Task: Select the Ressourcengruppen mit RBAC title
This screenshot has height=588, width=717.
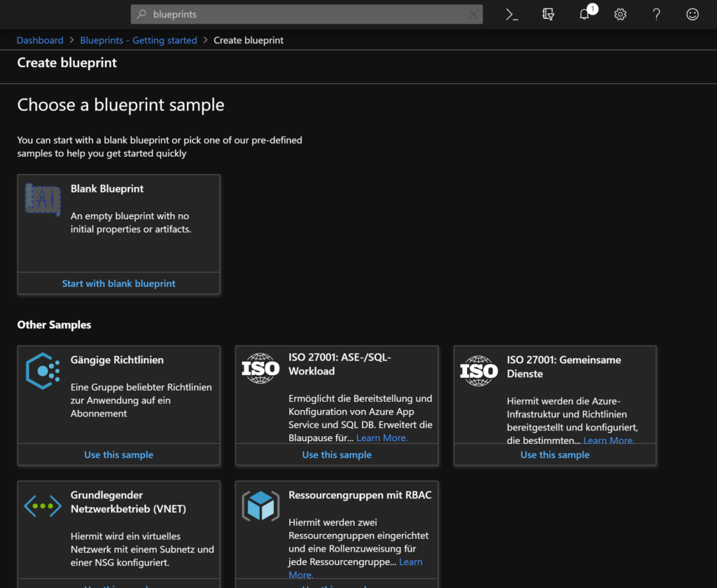Action: pyautogui.click(x=360, y=495)
